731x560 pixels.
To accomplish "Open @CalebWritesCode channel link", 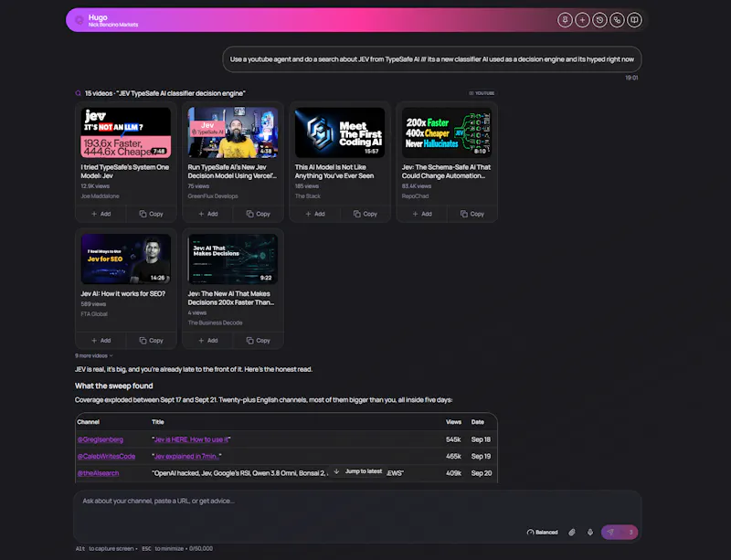I will coord(106,456).
